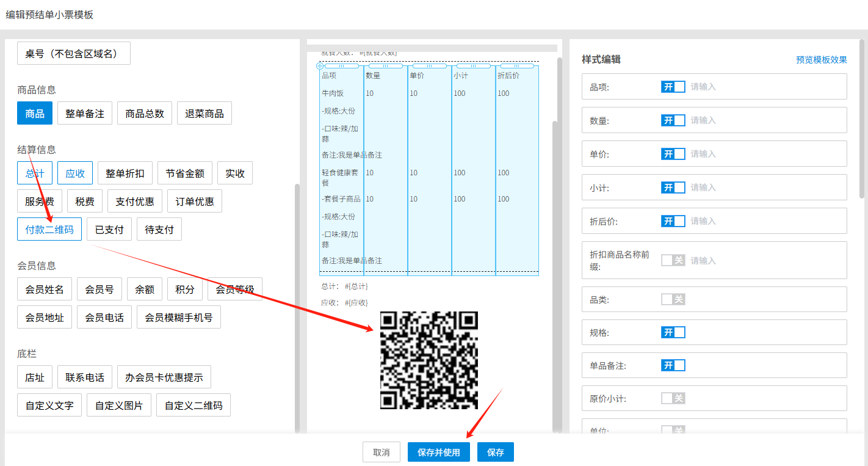Add the 会员姓名 component
The width and height of the screenshot is (868, 466).
(x=45, y=289)
